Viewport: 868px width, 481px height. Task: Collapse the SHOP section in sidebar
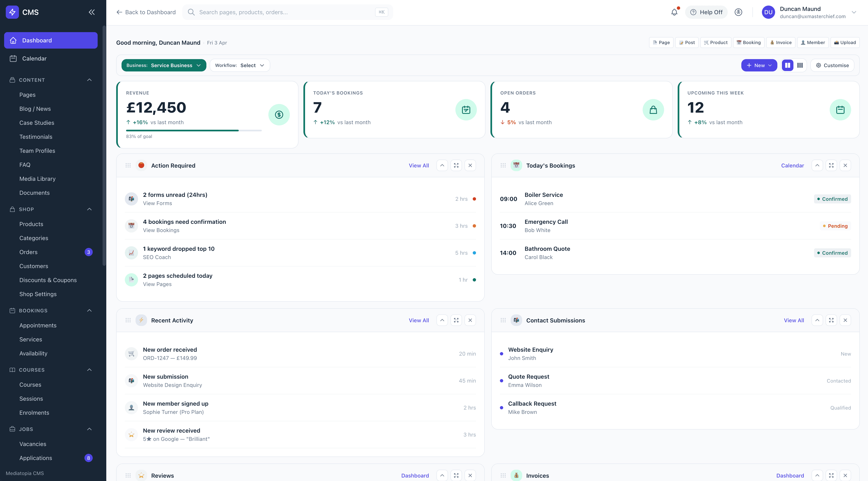tap(89, 209)
